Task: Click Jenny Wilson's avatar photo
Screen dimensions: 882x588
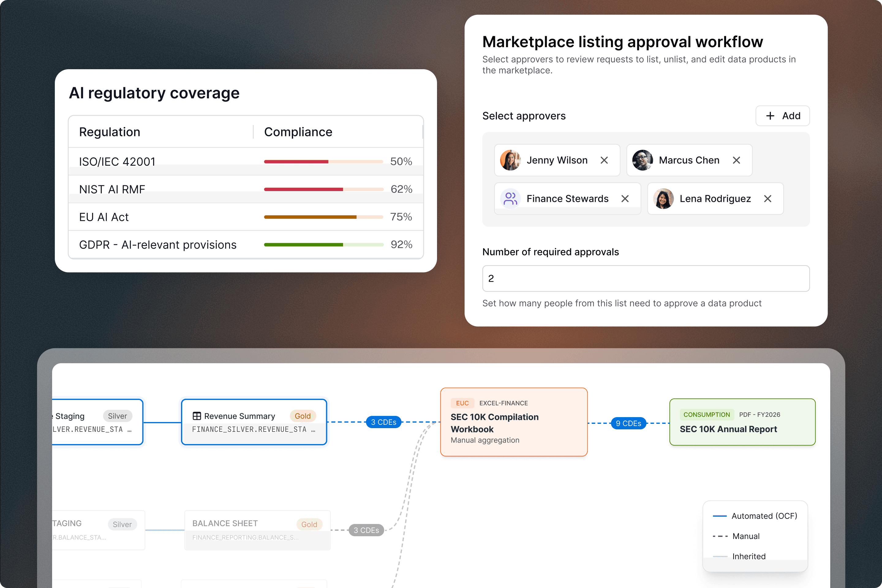Action: tap(511, 160)
